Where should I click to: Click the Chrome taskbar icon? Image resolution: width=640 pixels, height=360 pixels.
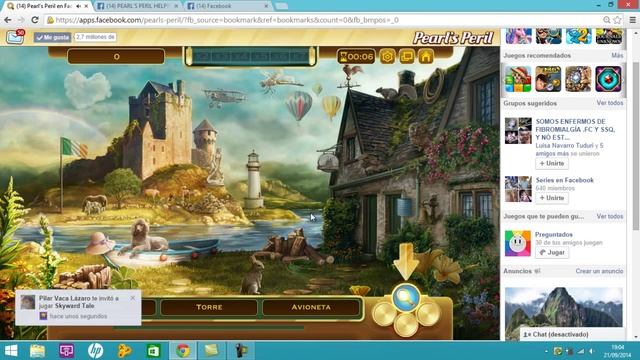point(182,351)
